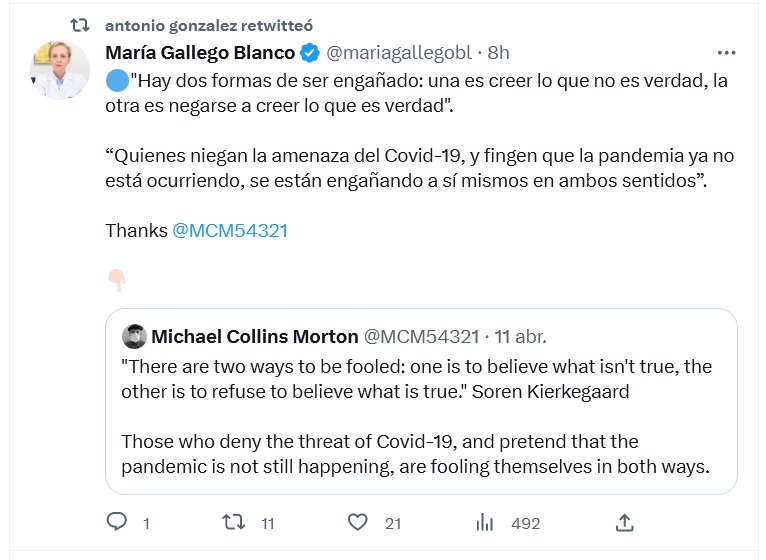
Task: Open the view analytics bar chart icon
Action: tap(486, 522)
